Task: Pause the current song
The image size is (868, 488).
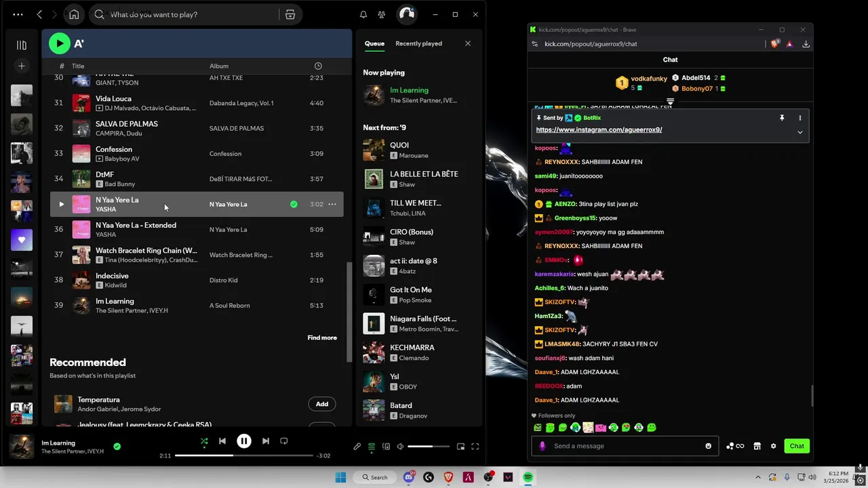Action: point(244,441)
